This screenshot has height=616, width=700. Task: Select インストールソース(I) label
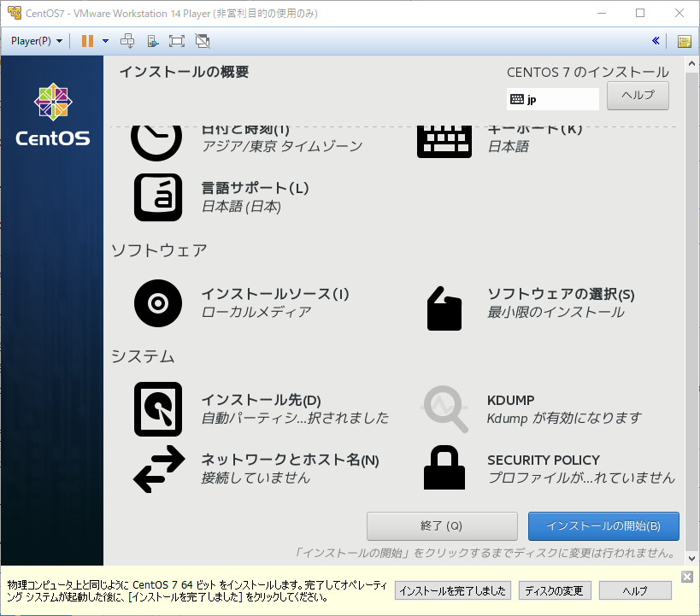[275, 294]
